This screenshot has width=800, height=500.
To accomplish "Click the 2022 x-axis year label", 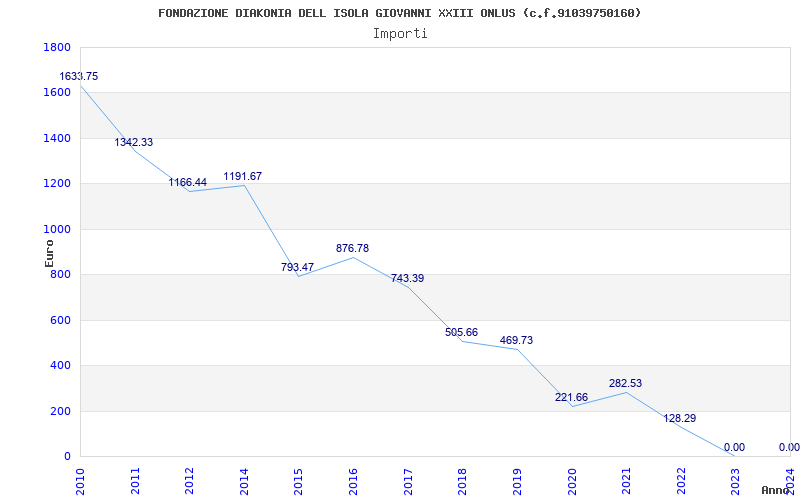I will (681, 482).
